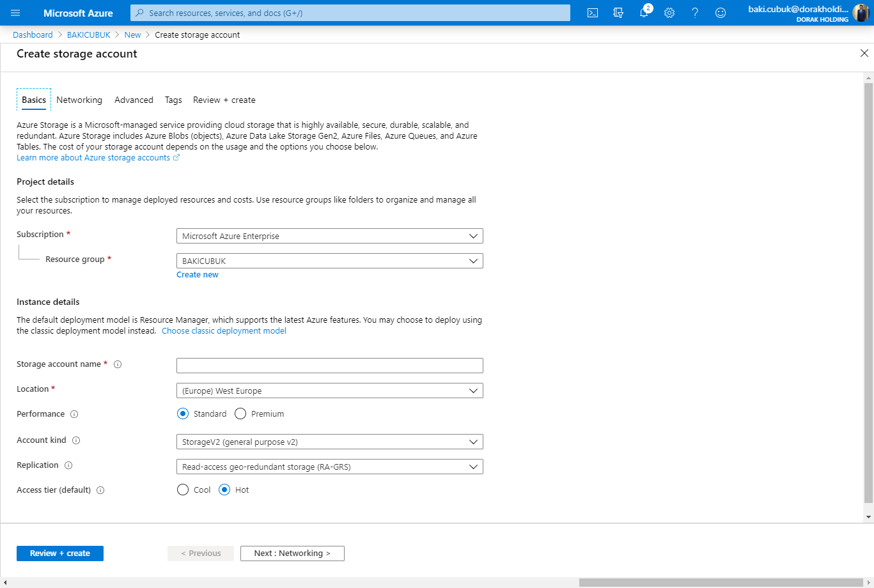Close the Create storage account blade
Screen dimensions: 874x588
864,54
